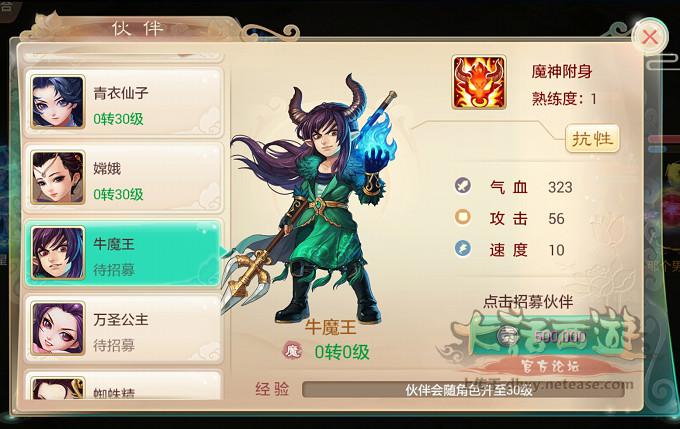The height and width of the screenshot is (429, 680).
Task: Click 青衣仙子 0转30级 level text
Action: pyautogui.click(x=118, y=118)
